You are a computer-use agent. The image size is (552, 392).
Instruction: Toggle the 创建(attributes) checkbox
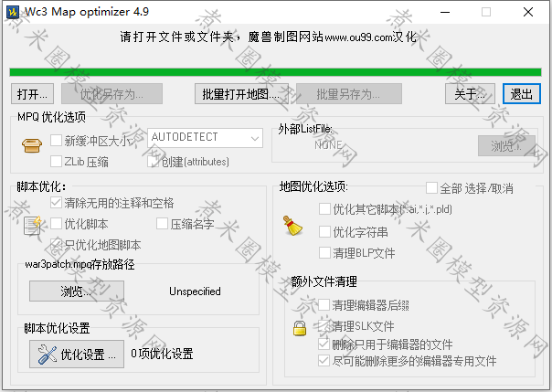(154, 161)
